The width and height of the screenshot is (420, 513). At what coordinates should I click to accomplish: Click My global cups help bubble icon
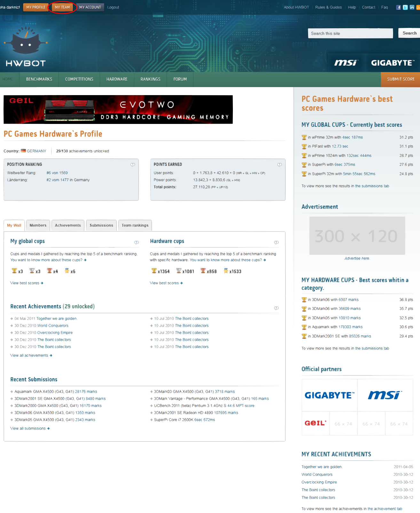(x=137, y=242)
